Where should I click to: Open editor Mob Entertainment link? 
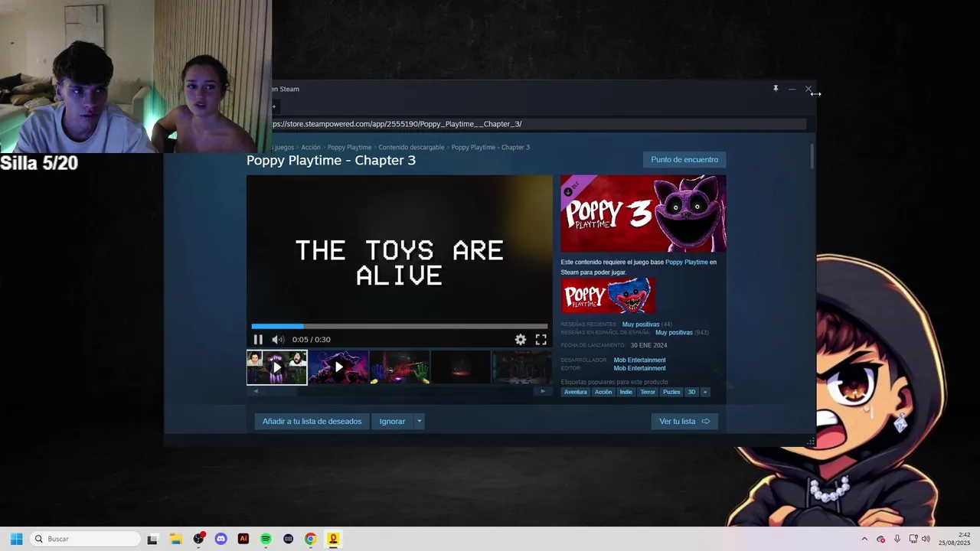[x=639, y=368]
